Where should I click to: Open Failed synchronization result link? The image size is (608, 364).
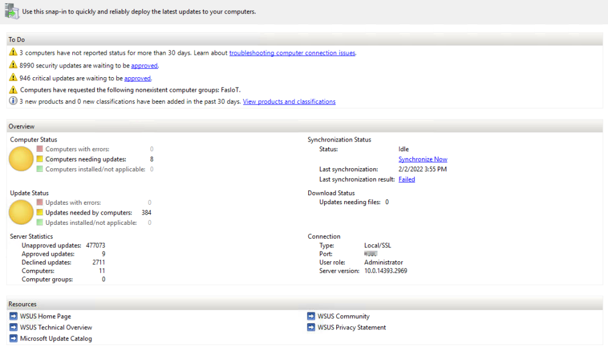406,179
